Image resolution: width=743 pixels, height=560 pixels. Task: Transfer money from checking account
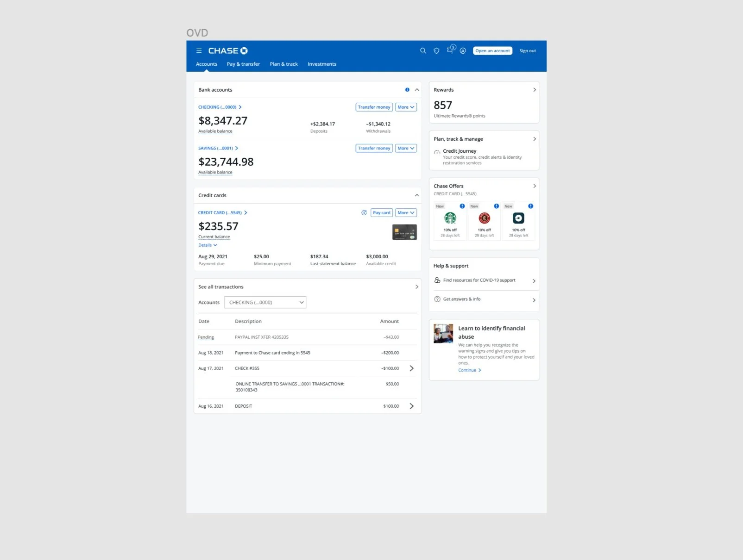coord(374,107)
